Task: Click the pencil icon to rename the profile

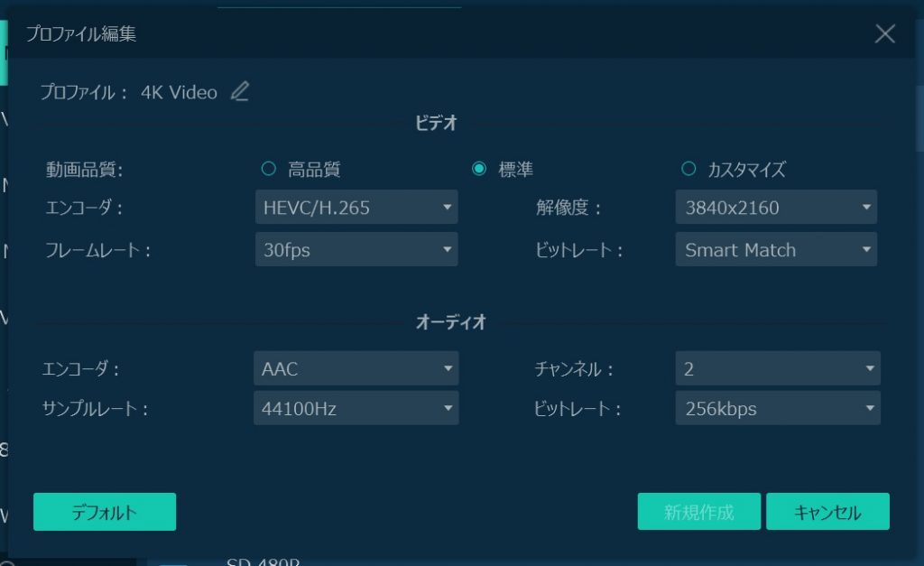Action: (x=239, y=91)
